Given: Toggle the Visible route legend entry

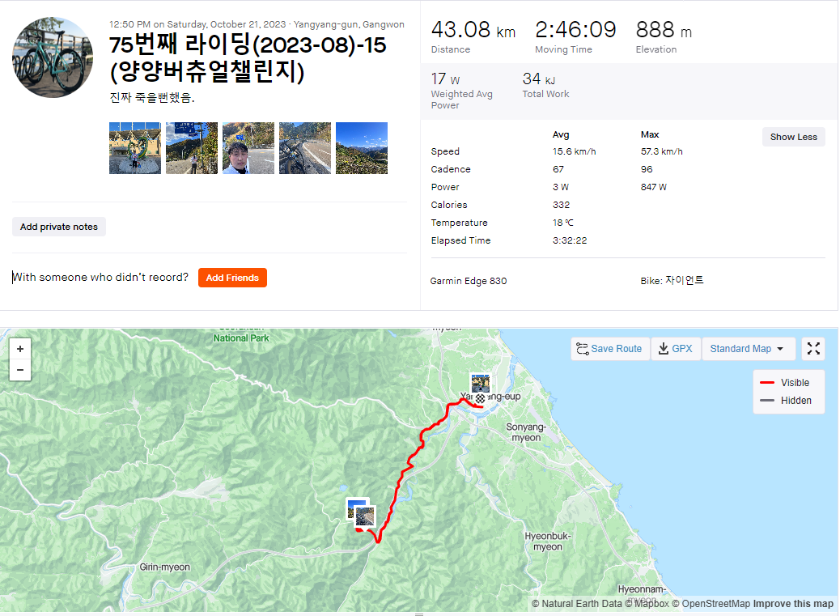Looking at the screenshot, I should point(785,382).
